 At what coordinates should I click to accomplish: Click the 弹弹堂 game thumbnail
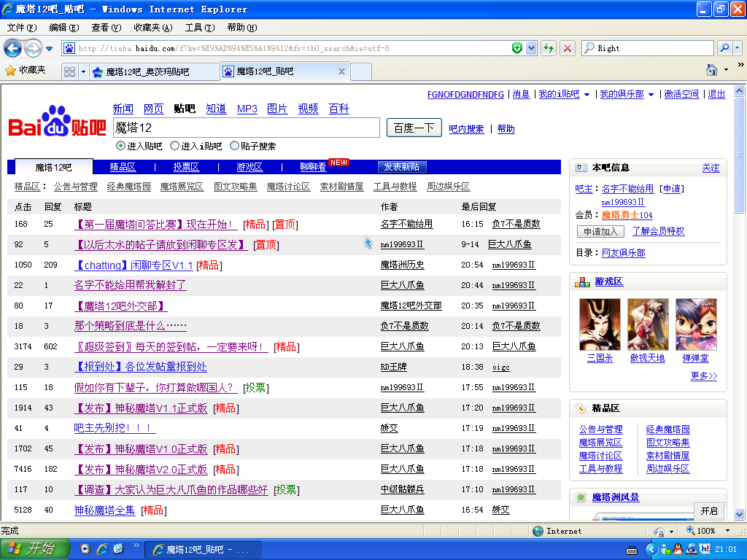point(696,324)
